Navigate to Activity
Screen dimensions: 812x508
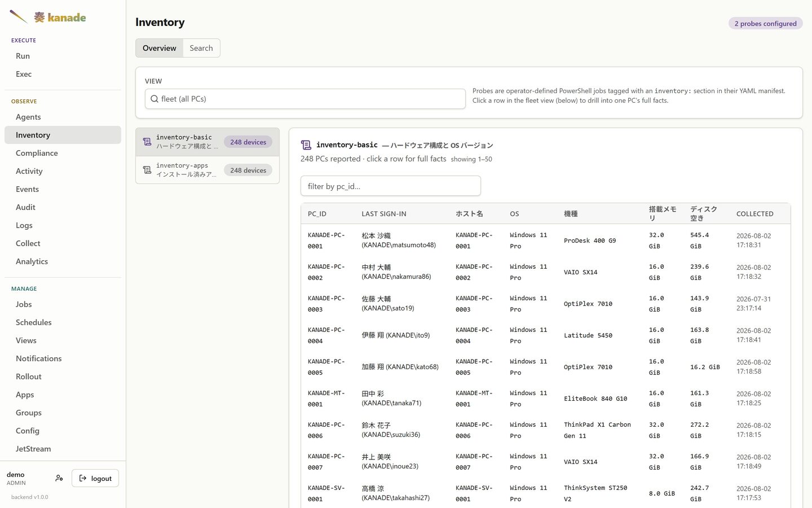click(63, 171)
